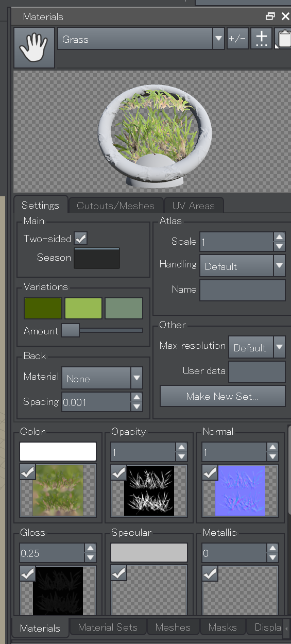Image resolution: width=291 pixels, height=644 pixels.
Task: Open the Back Material dropdown
Action: coord(102,378)
